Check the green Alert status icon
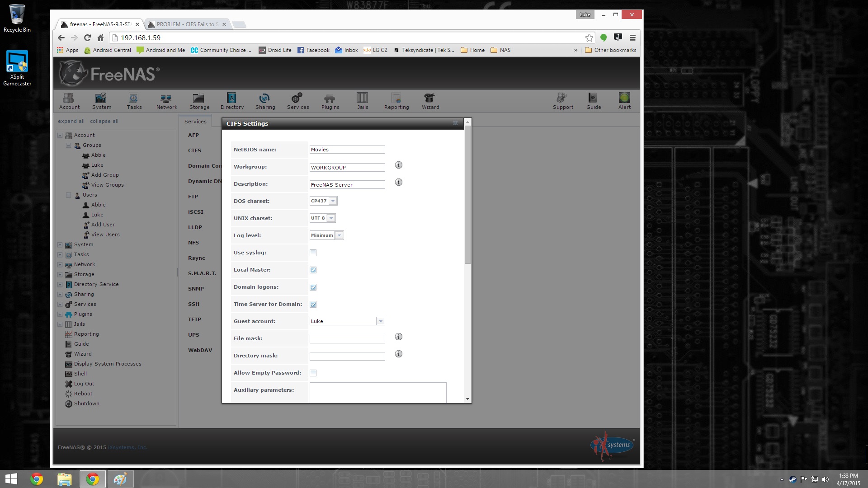868x488 pixels. pyautogui.click(x=624, y=101)
